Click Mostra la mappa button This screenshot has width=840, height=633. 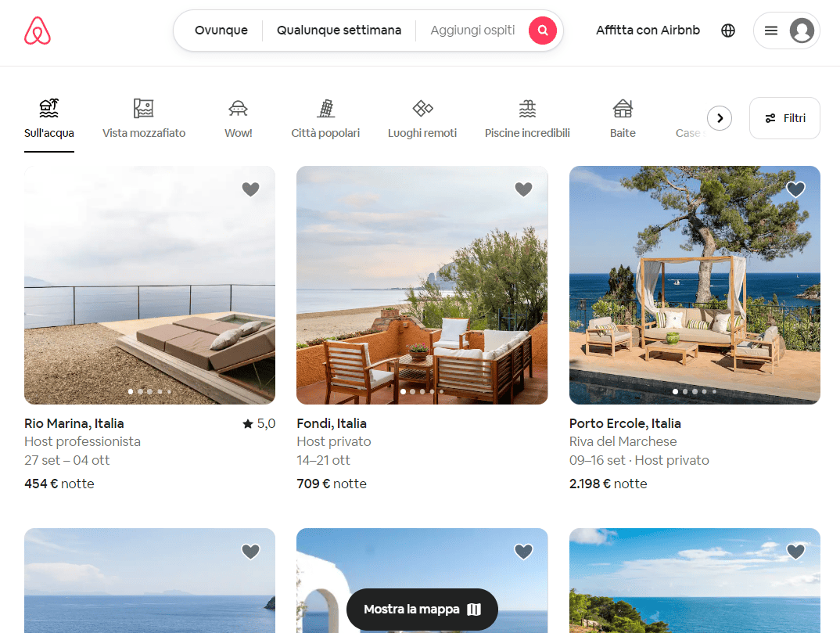point(422,610)
